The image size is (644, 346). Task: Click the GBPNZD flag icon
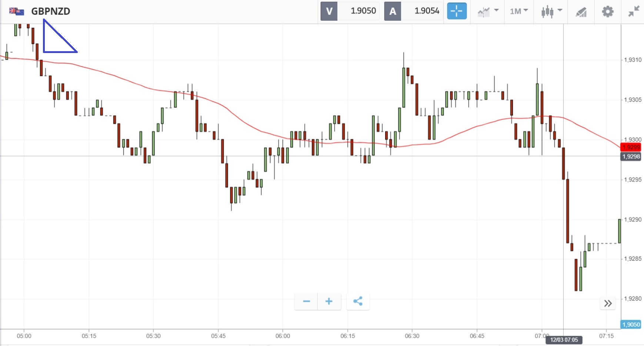(17, 11)
